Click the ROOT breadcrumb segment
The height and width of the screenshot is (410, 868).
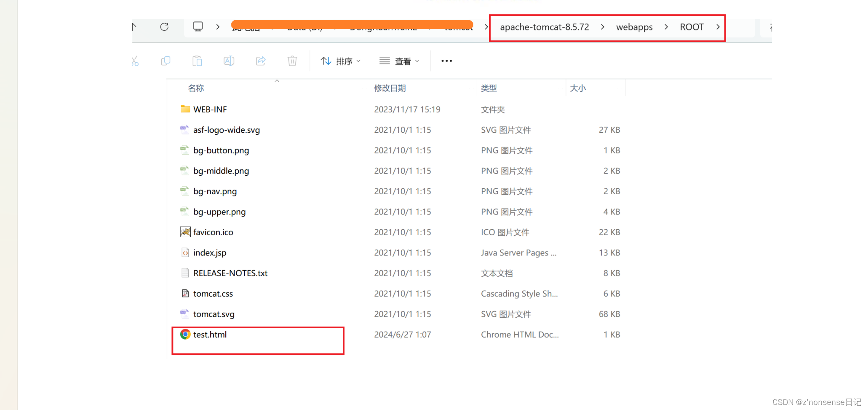pos(692,27)
